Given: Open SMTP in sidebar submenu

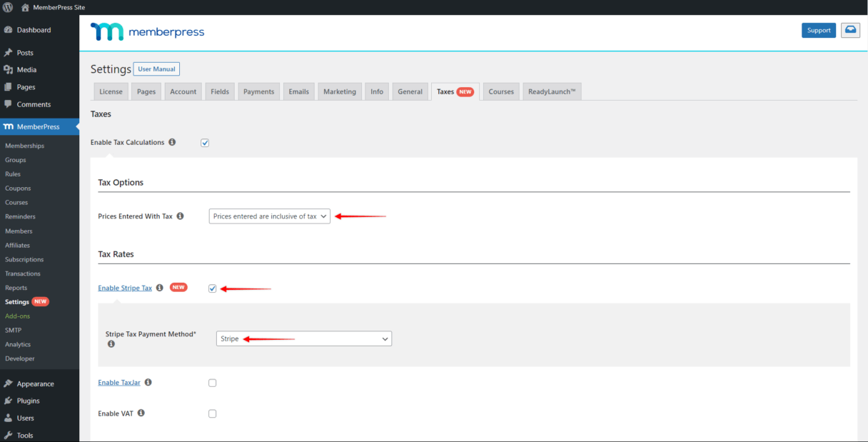Looking at the screenshot, I should coord(13,330).
